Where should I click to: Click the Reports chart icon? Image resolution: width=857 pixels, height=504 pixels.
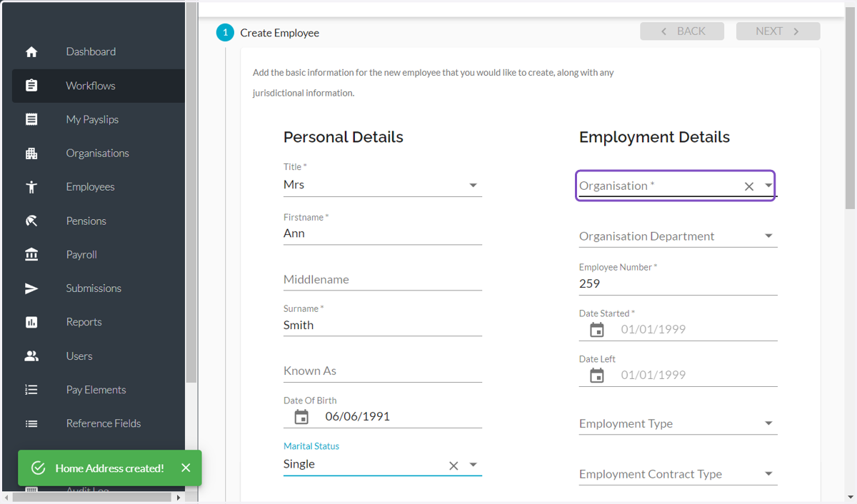point(31,322)
